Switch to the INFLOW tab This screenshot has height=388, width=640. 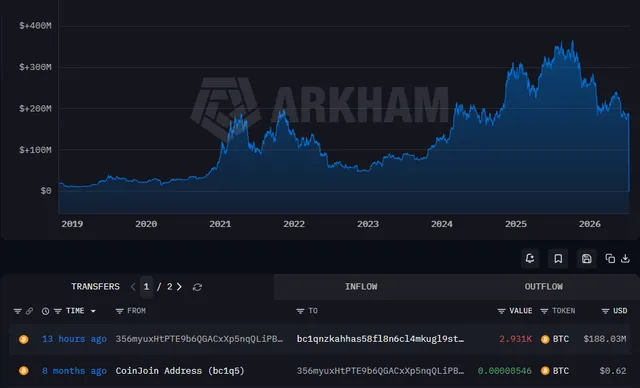pos(361,287)
